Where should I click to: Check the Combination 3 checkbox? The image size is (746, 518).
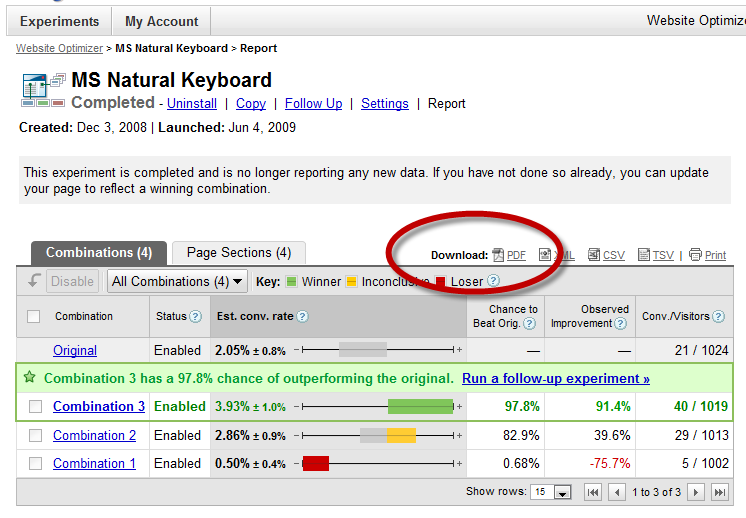pos(35,406)
